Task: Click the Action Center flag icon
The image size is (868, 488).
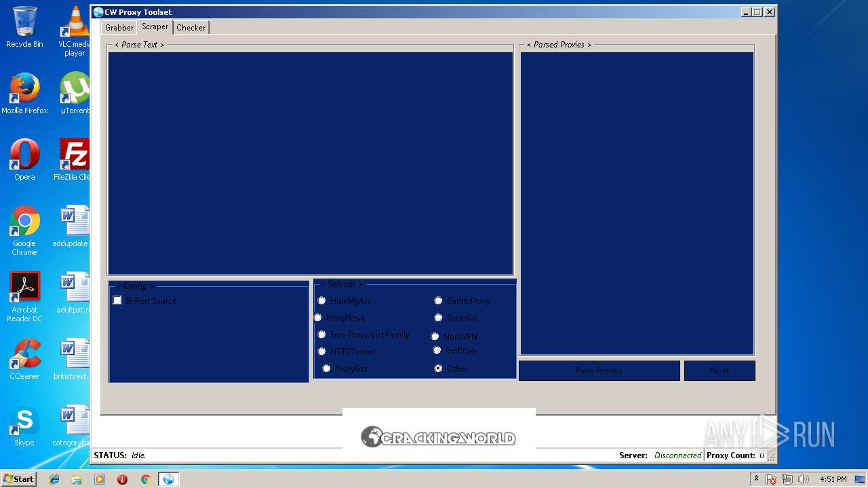Action: tap(771, 479)
